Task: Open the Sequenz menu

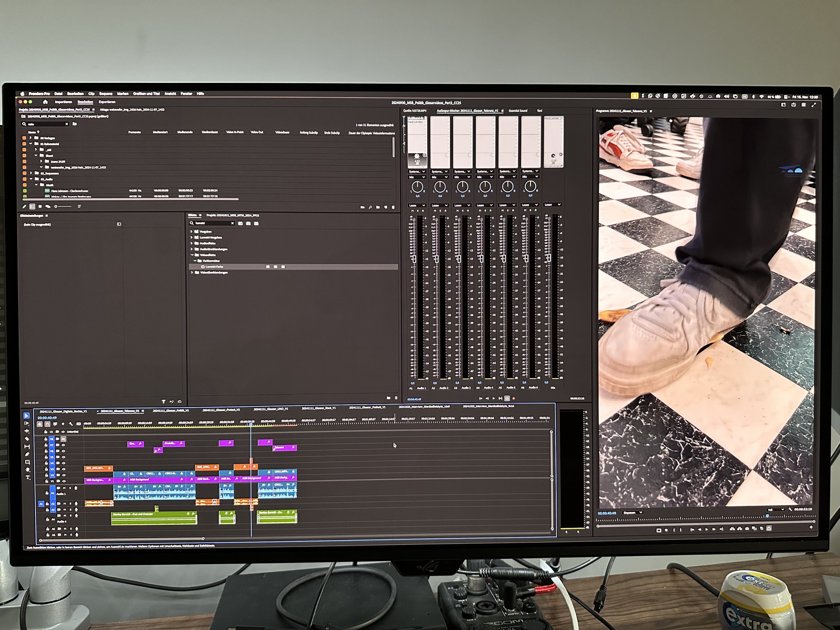Action: point(106,94)
